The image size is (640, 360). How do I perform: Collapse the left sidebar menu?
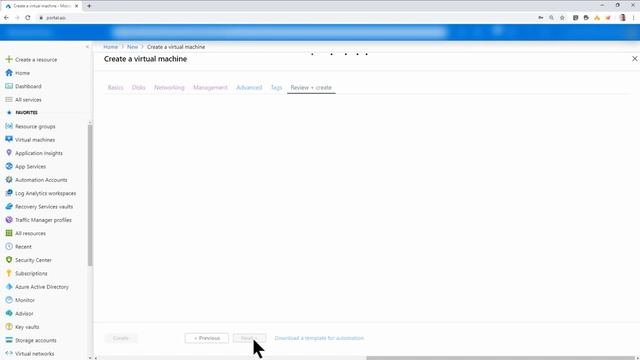coord(87,47)
